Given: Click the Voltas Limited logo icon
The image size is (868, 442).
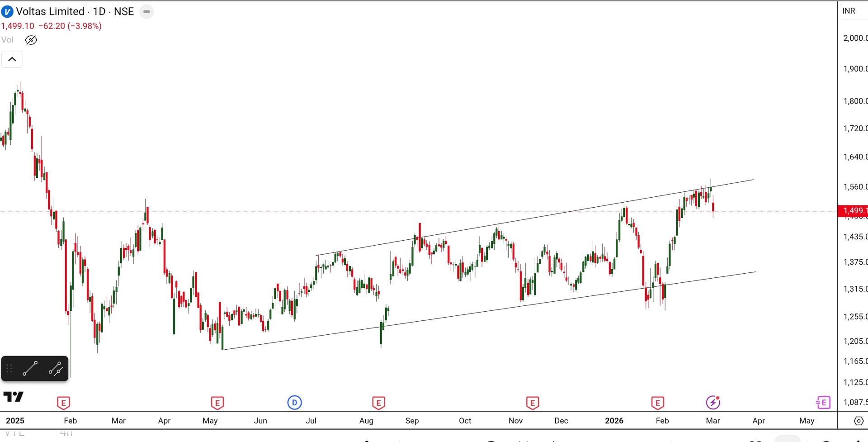Looking at the screenshot, I should point(7,12).
